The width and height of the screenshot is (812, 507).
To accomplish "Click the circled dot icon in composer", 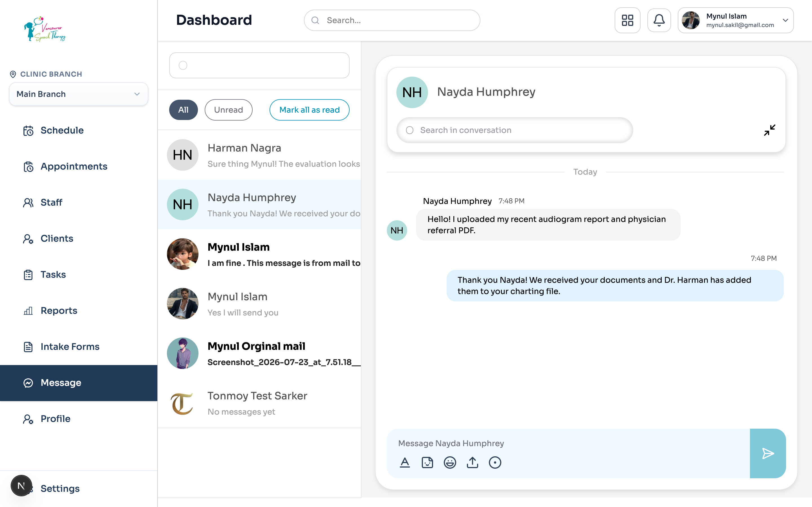I will pyautogui.click(x=495, y=462).
